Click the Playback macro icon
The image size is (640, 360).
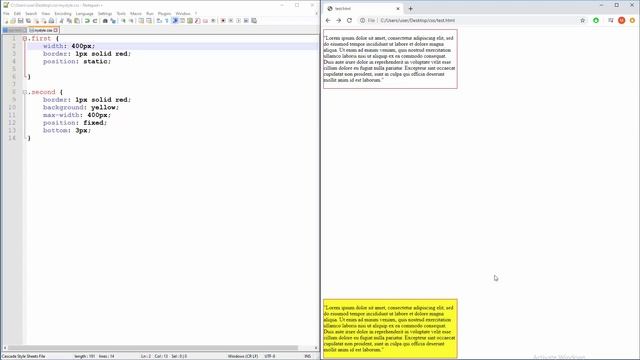pos(238,21)
